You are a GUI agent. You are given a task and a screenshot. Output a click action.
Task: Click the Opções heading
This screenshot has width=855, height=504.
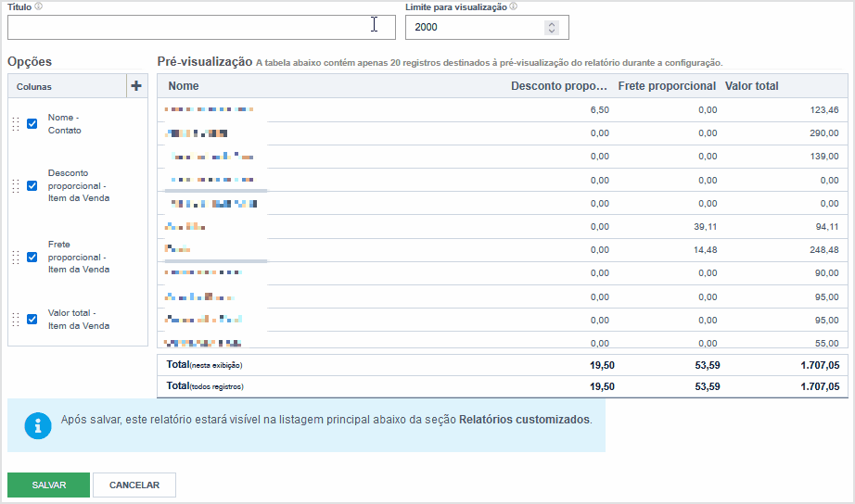30,61
